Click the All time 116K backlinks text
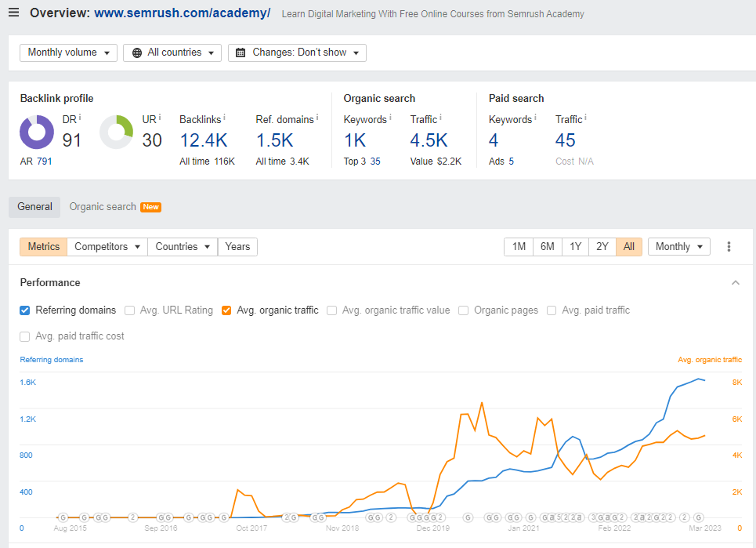The width and height of the screenshot is (756, 548). coord(208,161)
